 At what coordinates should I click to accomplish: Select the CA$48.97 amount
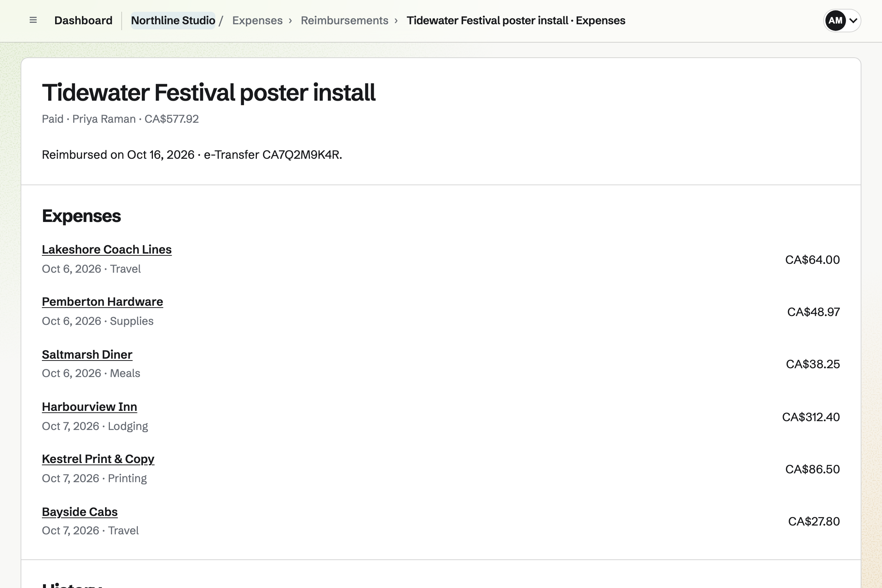813,312
